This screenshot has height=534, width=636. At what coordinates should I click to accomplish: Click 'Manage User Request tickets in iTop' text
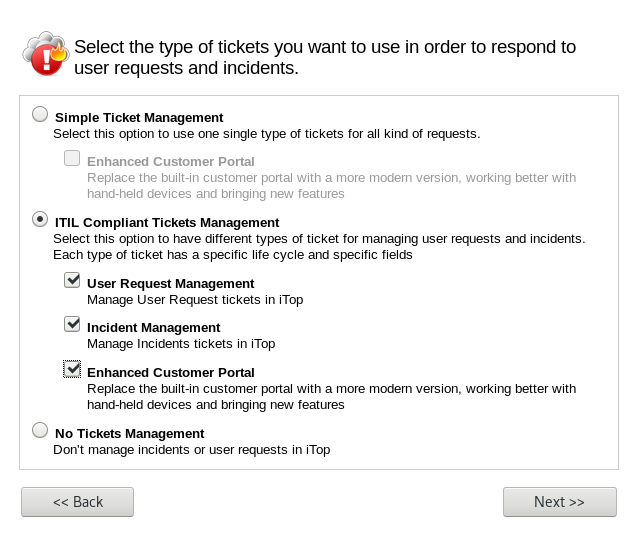pyautogui.click(x=194, y=299)
